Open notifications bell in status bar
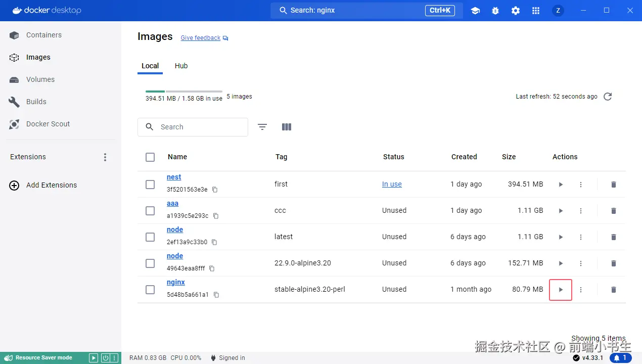This screenshot has width=642, height=364. point(621,358)
